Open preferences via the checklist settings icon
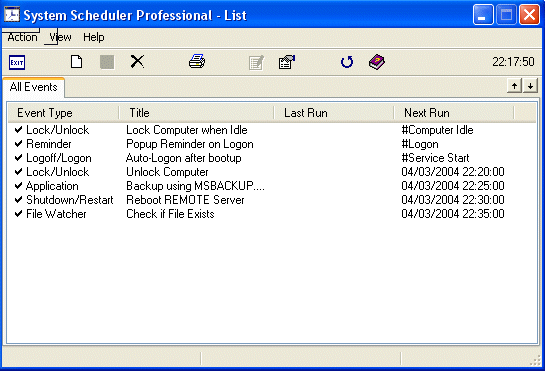Image resolution: width=545 pixels, height=371 pixels. (x=287, y=62)
